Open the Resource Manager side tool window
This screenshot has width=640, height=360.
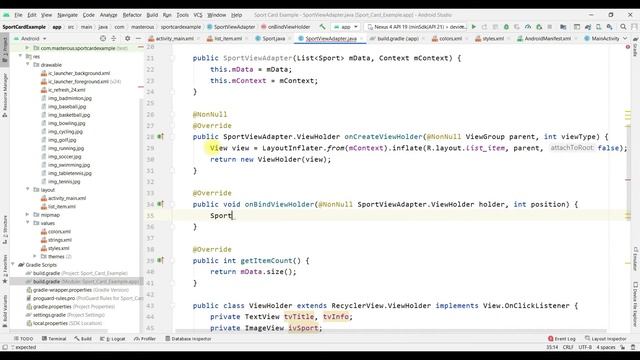click(5, 95)
